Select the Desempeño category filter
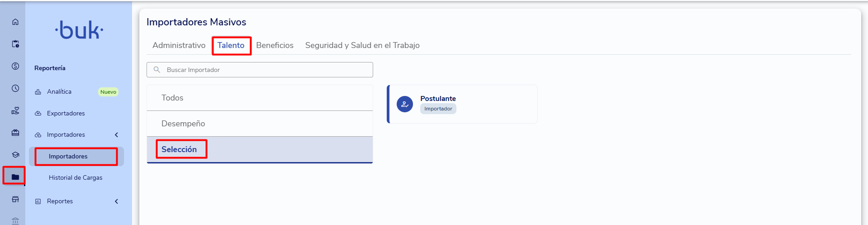This screenshot has width=868, height=225. pos(260,124)
